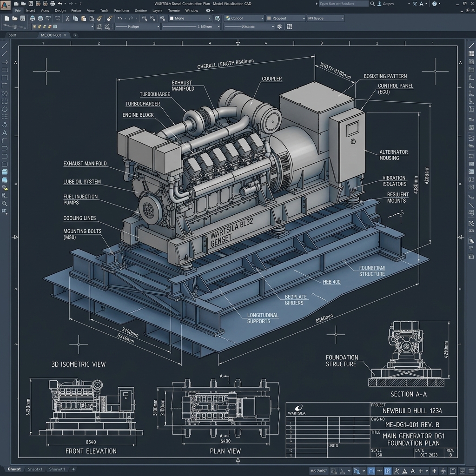Expand the undo history arrow in main toolbar

126,19
